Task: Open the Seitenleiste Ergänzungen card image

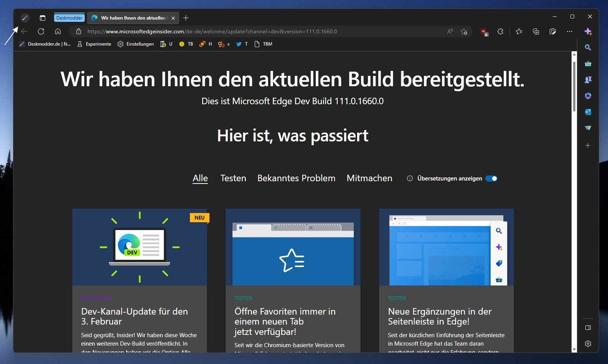Action: tap(447, 247)
